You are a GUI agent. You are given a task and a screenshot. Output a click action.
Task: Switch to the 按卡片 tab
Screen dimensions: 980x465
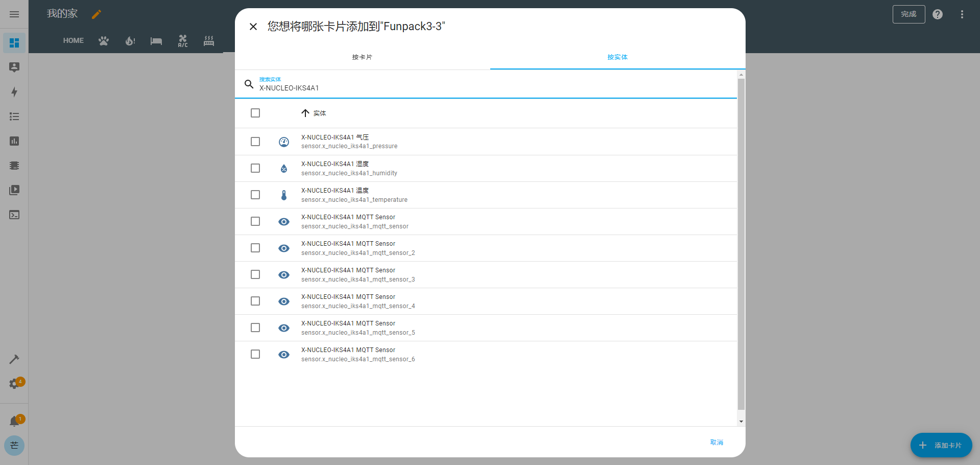click(x=362, y=57)
